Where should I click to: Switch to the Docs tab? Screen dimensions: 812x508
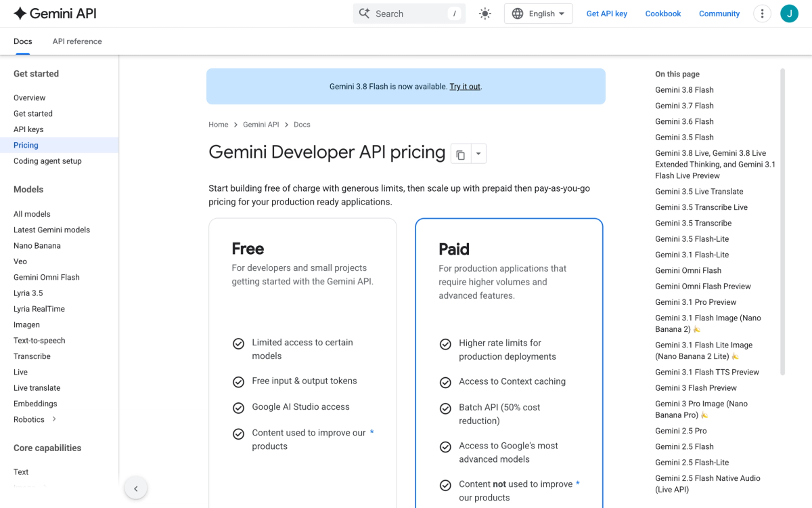23,41
